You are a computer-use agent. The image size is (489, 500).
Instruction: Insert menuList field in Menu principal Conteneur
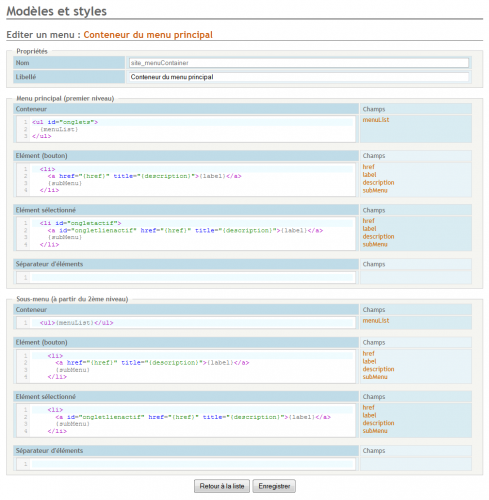[x=376, y=120]
